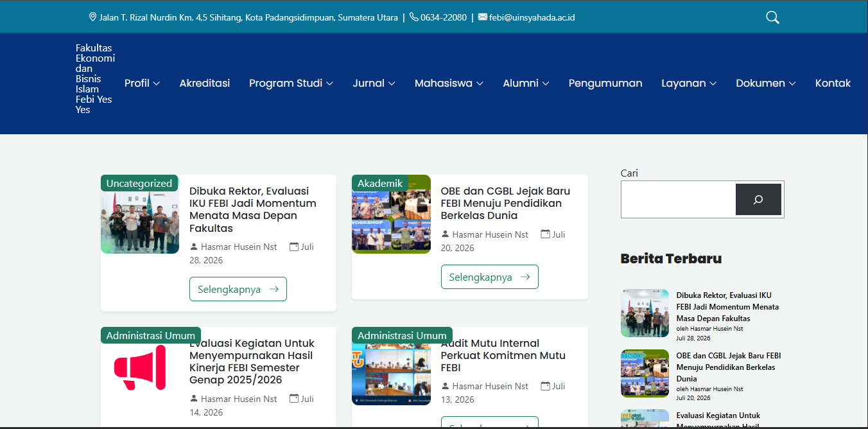
Task: Click author Hasmar Husein Nst in the OBE card
Action: click(490, 234)
